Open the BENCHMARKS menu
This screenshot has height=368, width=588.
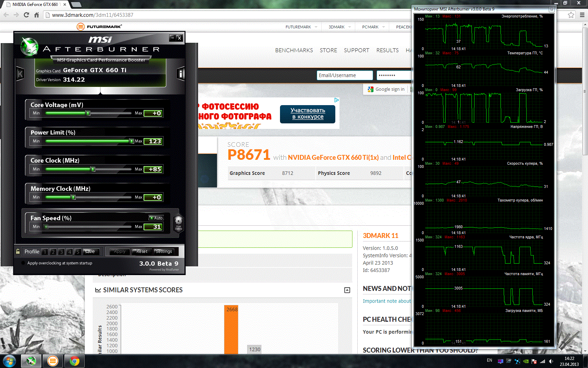[x=294, y=50]
